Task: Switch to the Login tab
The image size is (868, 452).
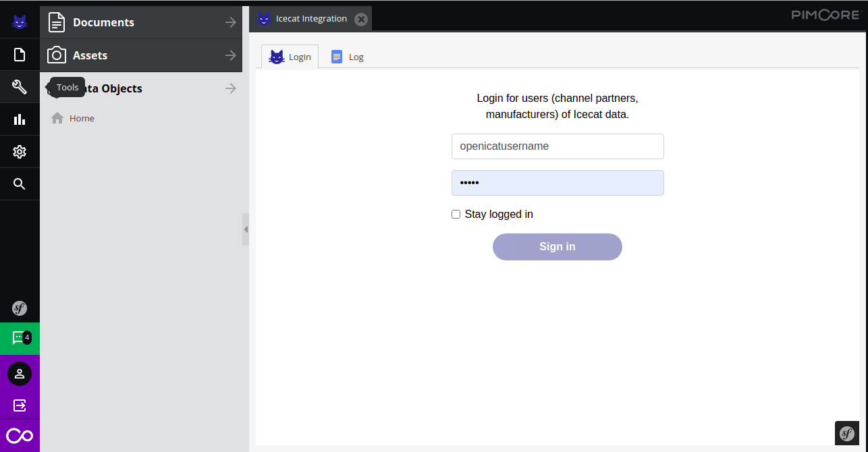Action: 290,57
